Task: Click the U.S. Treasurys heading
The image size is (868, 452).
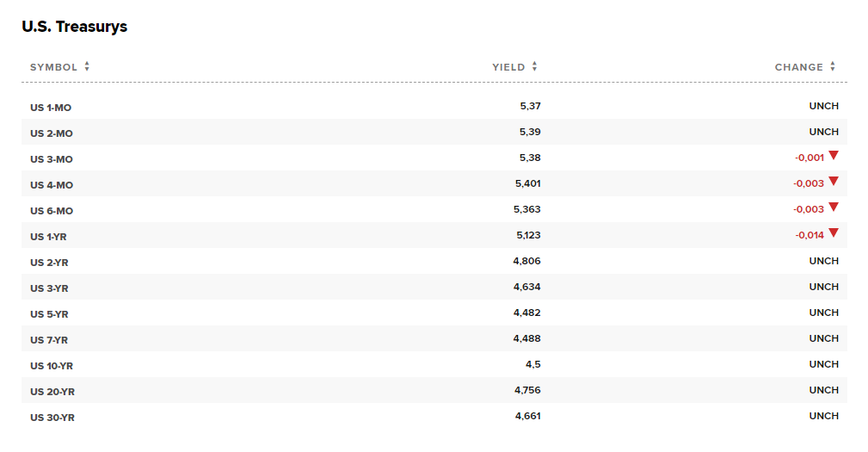Action: point(74,27)
